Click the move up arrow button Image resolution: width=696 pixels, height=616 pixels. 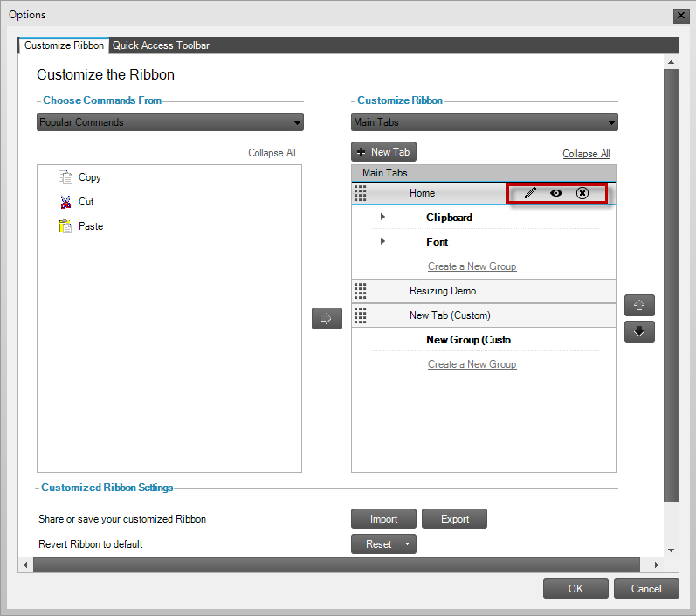coord(639,306)
